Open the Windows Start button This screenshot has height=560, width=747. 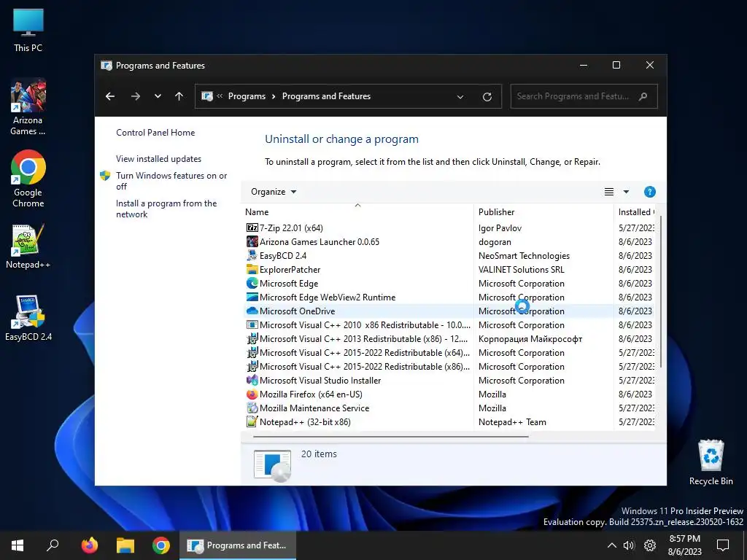(x=18, y=545)
